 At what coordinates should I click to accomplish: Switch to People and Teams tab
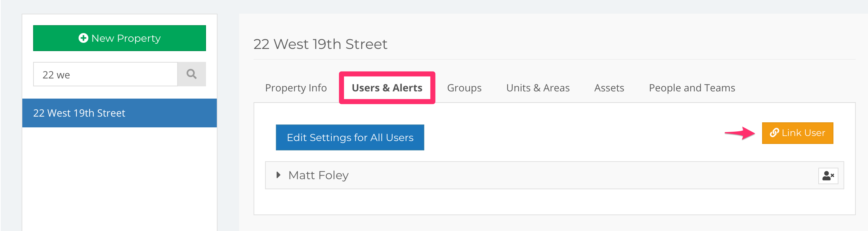[x=692, y=88]
